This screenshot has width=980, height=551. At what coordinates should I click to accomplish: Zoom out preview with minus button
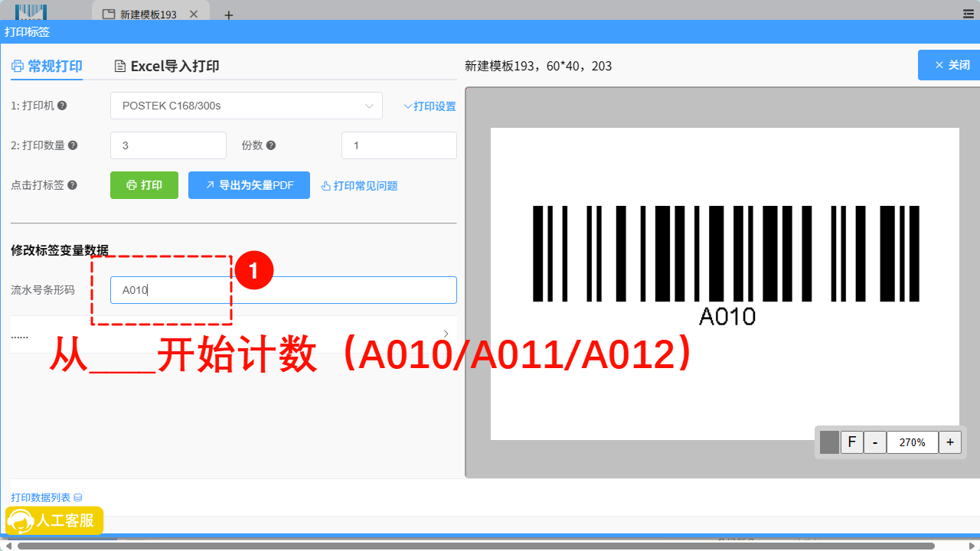coord(875,442)
